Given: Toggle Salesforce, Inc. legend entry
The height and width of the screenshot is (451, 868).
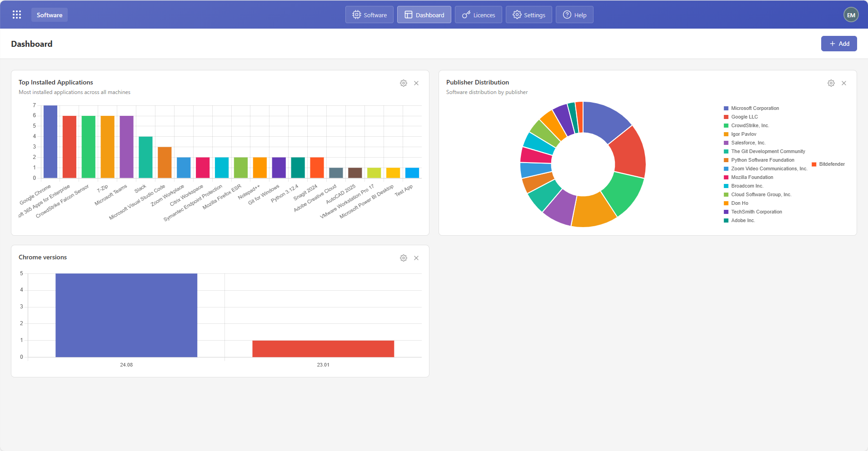Looking at the screenshot, I should [x=745, y=143].
